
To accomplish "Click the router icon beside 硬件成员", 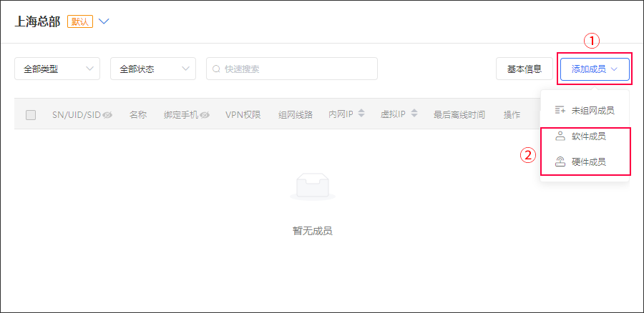I will tap(560, 162).
